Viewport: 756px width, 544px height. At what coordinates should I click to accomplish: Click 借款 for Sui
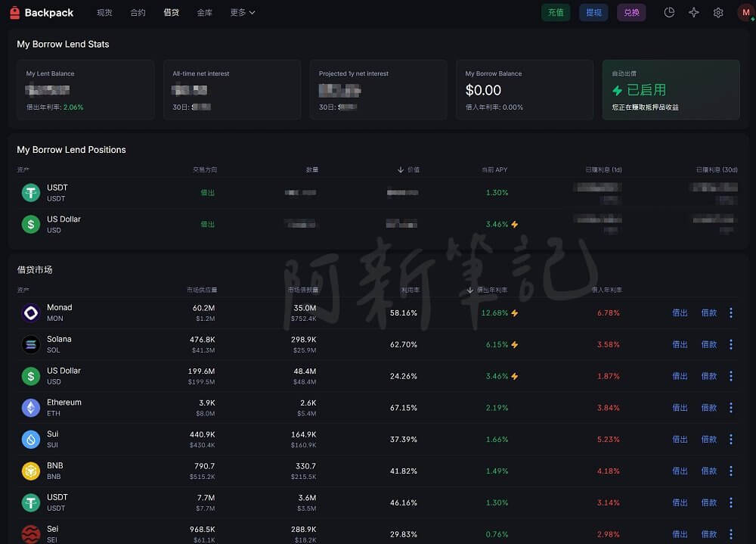[x=709, y=440]
